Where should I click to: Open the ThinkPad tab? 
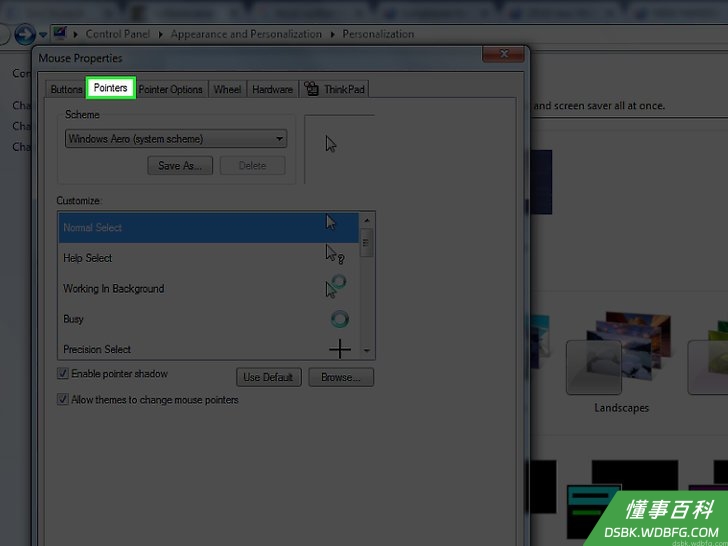pos(335,89)
